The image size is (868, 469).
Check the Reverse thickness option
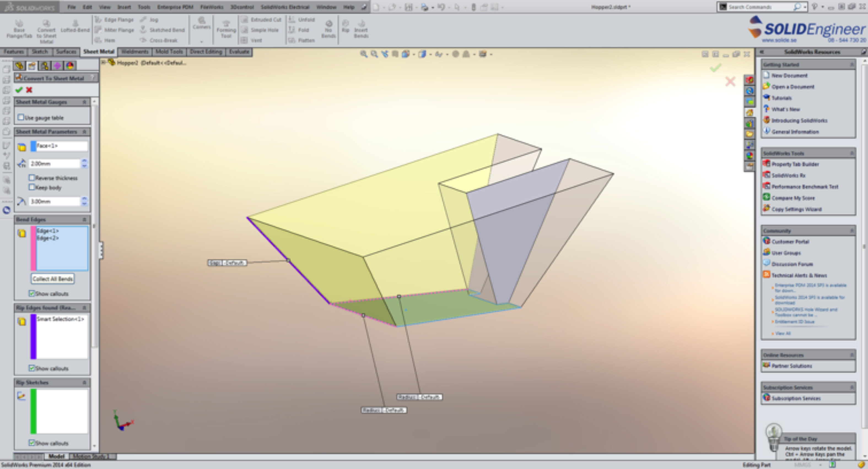[x=32, y=178]
